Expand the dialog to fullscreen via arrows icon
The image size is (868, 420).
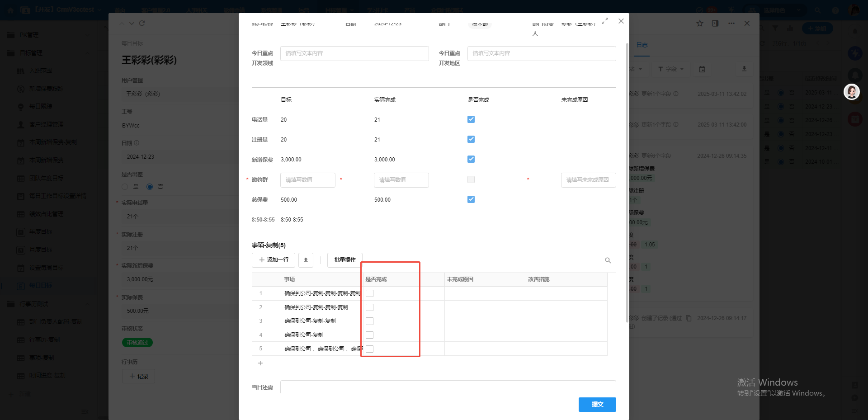click(605, 21)
